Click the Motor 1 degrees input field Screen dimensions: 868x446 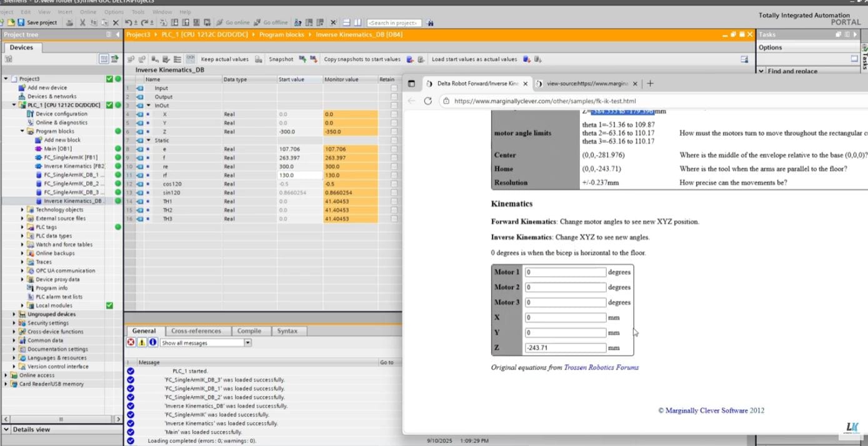point(565,272)
